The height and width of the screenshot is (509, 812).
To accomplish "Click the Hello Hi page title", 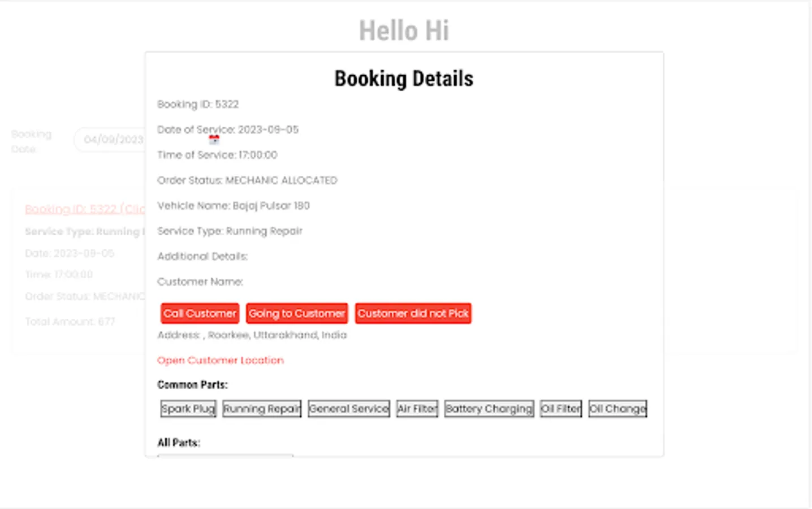I will click(404, 31).
